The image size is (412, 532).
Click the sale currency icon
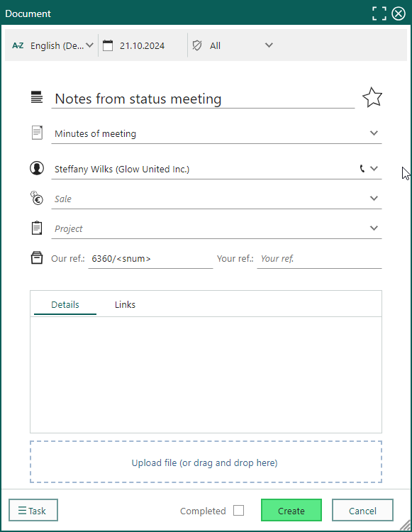(x=37, y=198)
